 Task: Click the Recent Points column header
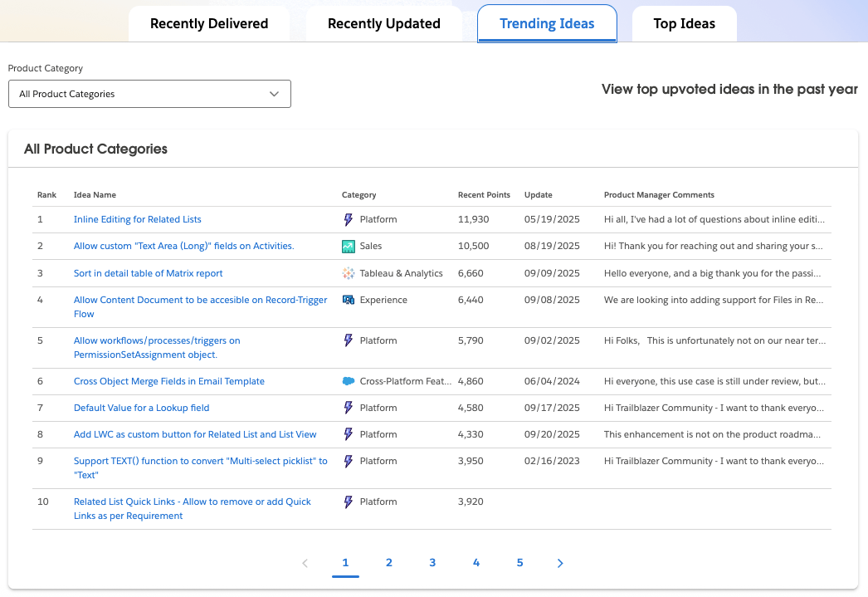(484, 195)
